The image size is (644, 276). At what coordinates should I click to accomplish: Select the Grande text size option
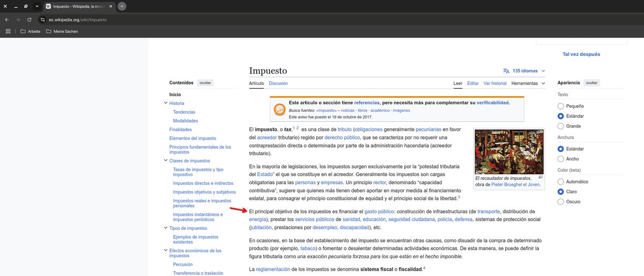[561, 126]
